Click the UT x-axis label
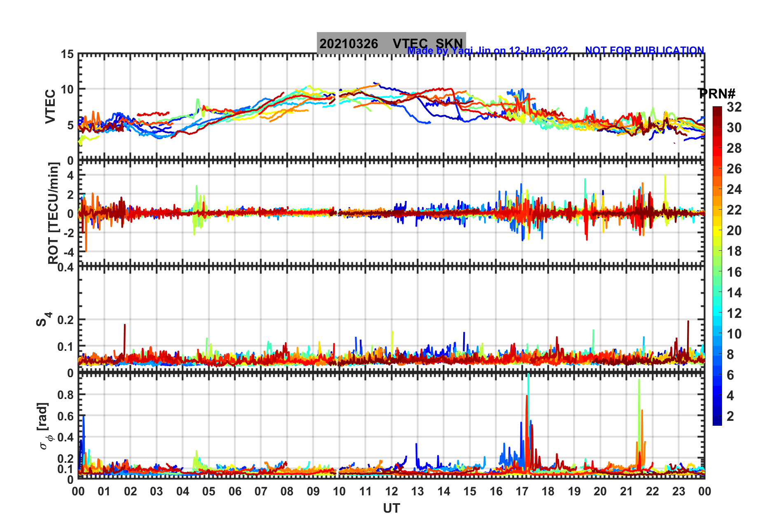 click(391, 509)
